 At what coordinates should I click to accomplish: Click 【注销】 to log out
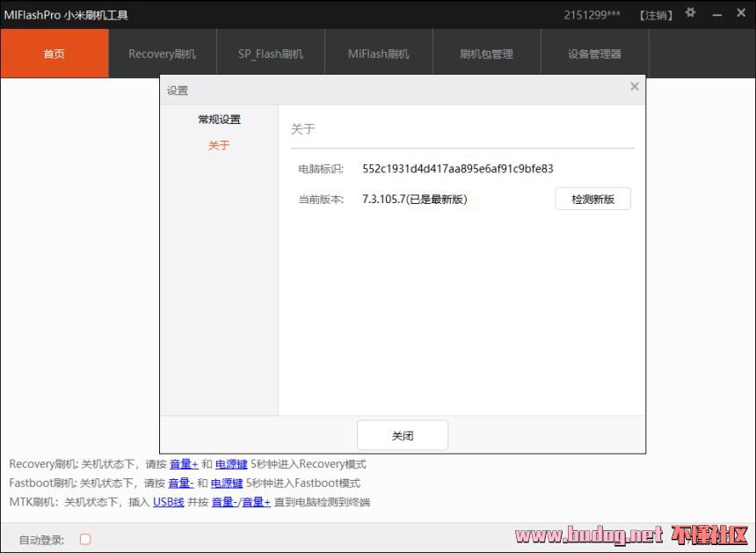[x=656, y=15]
